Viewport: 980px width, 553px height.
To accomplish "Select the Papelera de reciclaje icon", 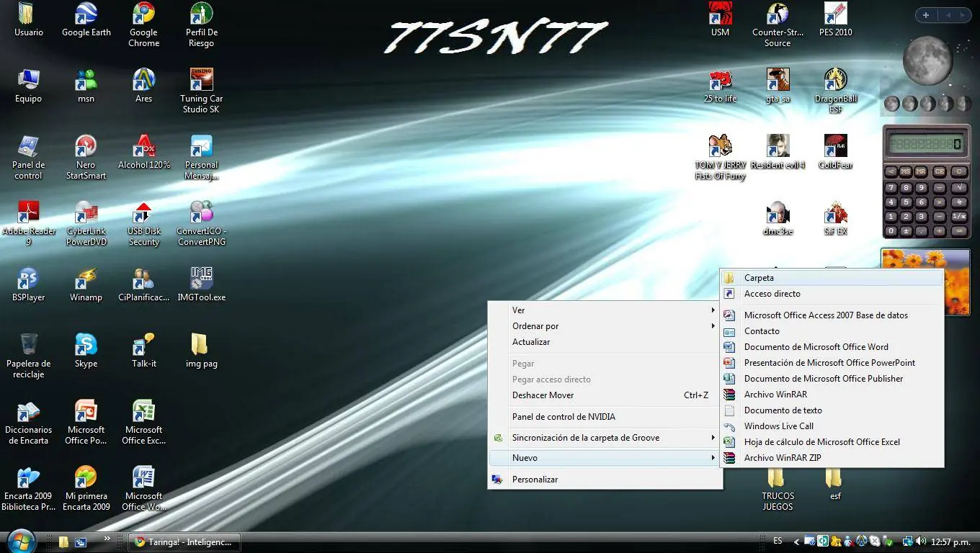I will [29, 356].
